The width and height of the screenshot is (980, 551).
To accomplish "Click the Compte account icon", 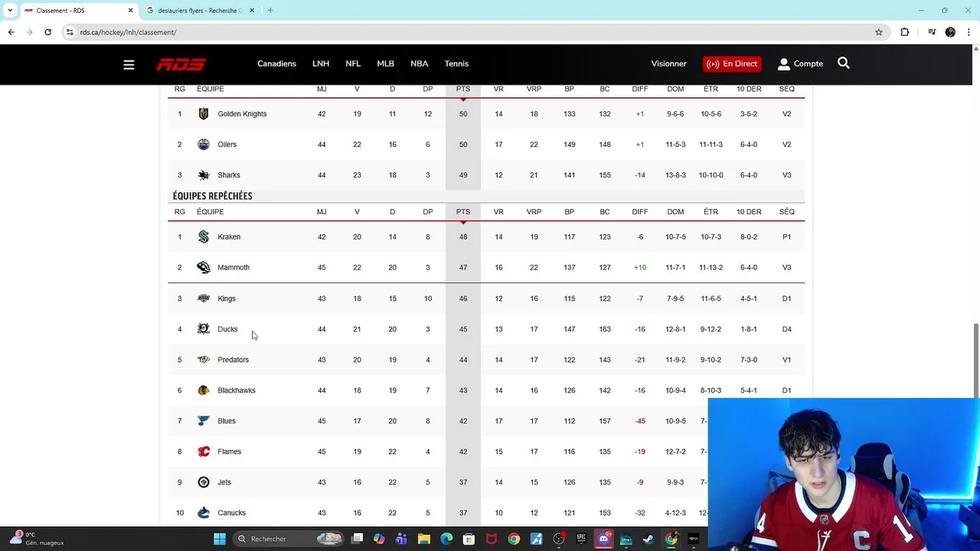I will coord(783,64).
